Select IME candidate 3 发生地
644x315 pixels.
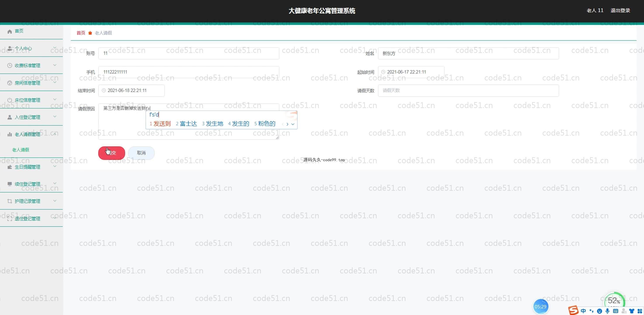213,124
